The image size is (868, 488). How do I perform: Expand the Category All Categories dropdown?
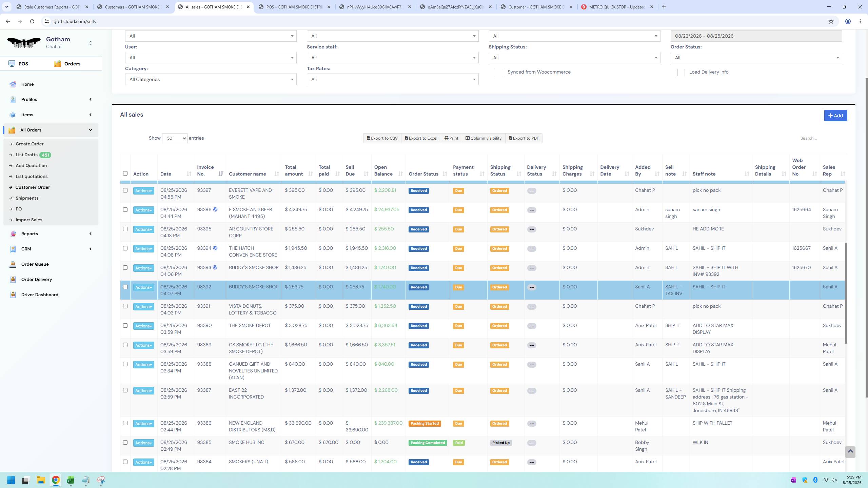click(x=211, y=79)
